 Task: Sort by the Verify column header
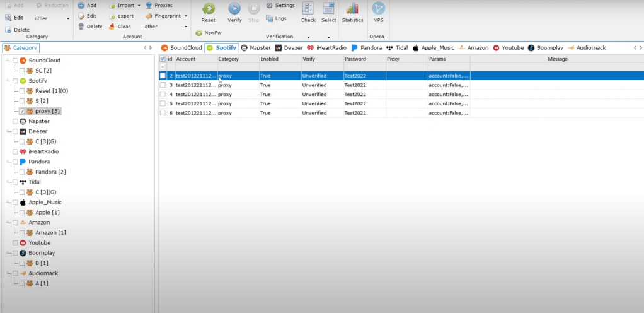(322, 59)
